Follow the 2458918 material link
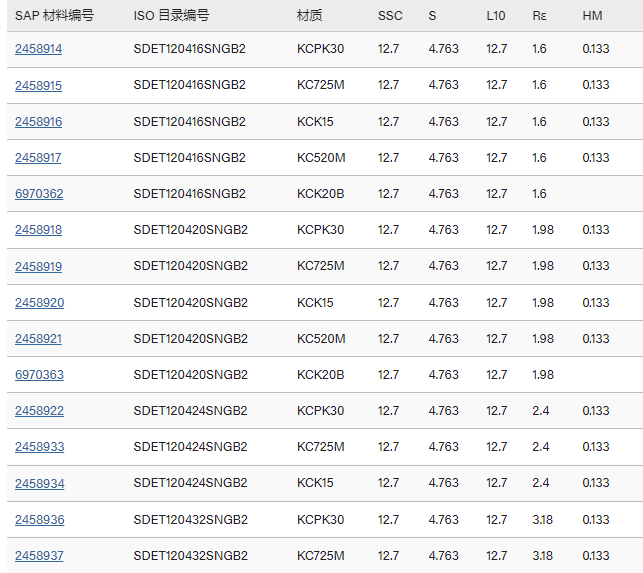 38,230
